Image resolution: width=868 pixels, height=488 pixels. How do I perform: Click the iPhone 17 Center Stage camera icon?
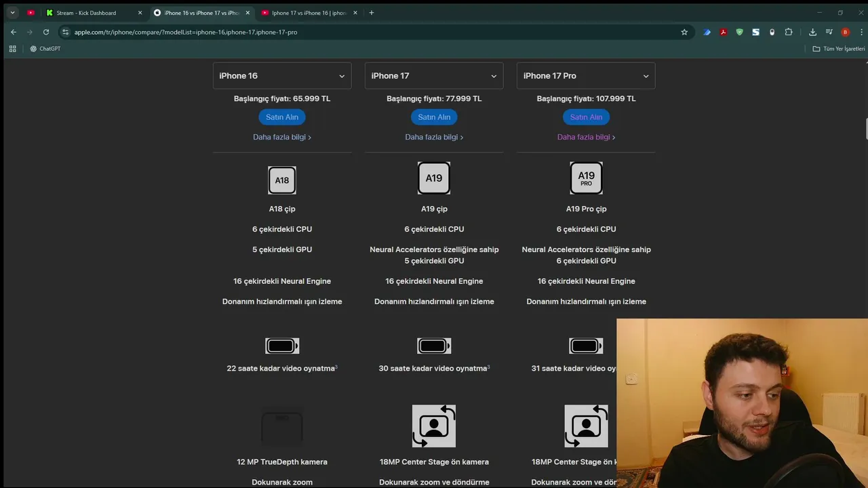pos(434,426)
